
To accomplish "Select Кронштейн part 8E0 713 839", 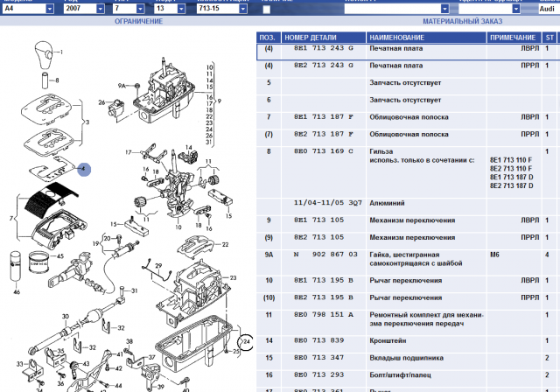I will coord(318,340).
